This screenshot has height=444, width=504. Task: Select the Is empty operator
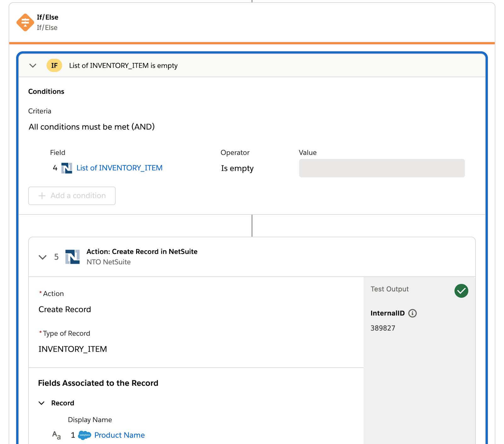[x=237, y=168]
